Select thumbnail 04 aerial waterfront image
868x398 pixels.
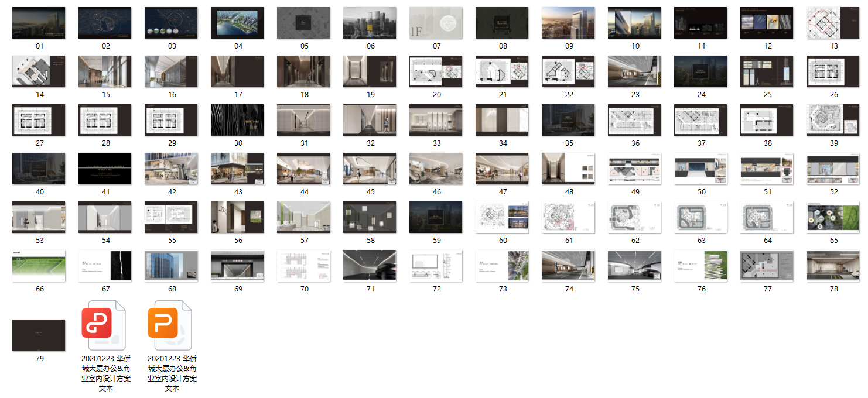(x=238, y=23)
